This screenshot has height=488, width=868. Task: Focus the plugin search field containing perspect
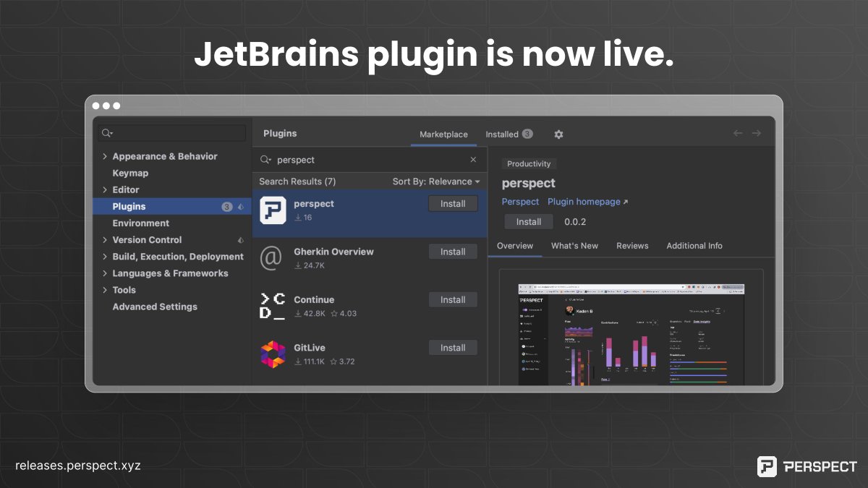pyautogui.click(x=369, y=160)
